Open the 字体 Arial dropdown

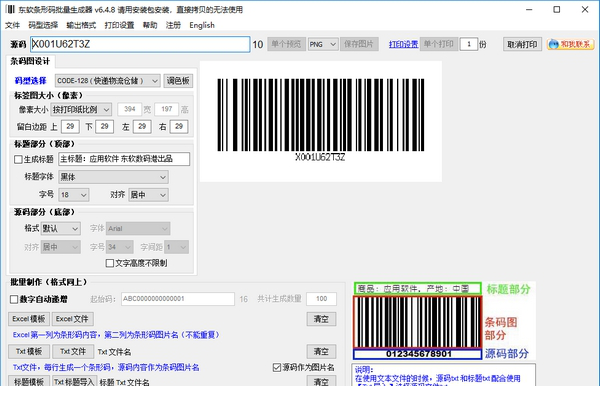(x=138, y=228)
